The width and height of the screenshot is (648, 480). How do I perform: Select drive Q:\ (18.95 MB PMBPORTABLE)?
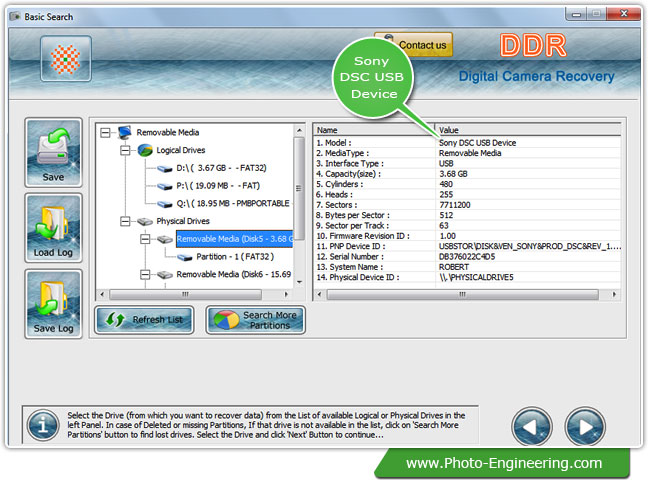point(233,203)
